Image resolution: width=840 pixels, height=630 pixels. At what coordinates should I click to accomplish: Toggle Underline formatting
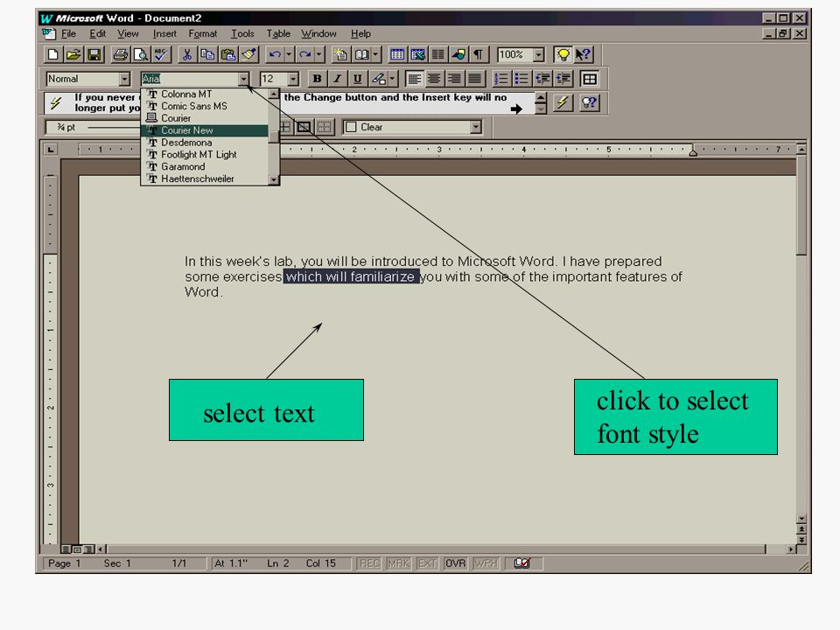point(357,79)
